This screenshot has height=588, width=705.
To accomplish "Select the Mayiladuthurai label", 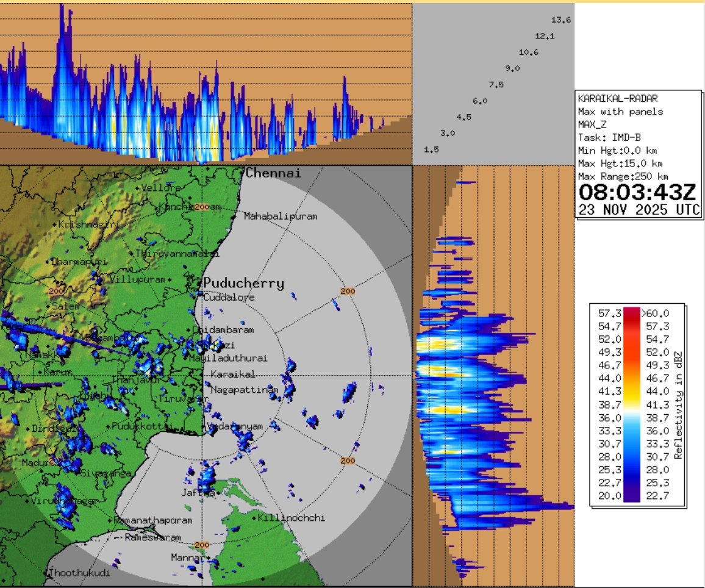I will click(x=228, y=358).
